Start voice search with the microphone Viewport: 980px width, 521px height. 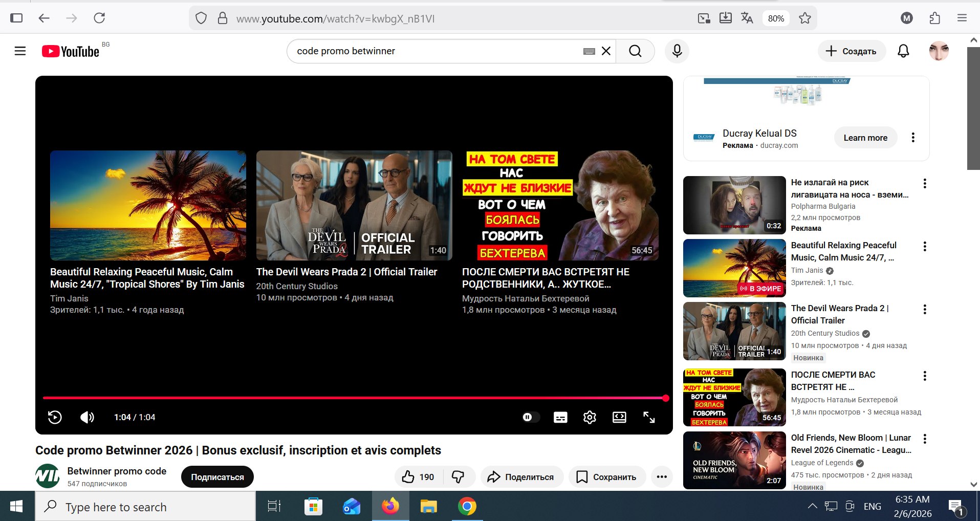point(677,51)
